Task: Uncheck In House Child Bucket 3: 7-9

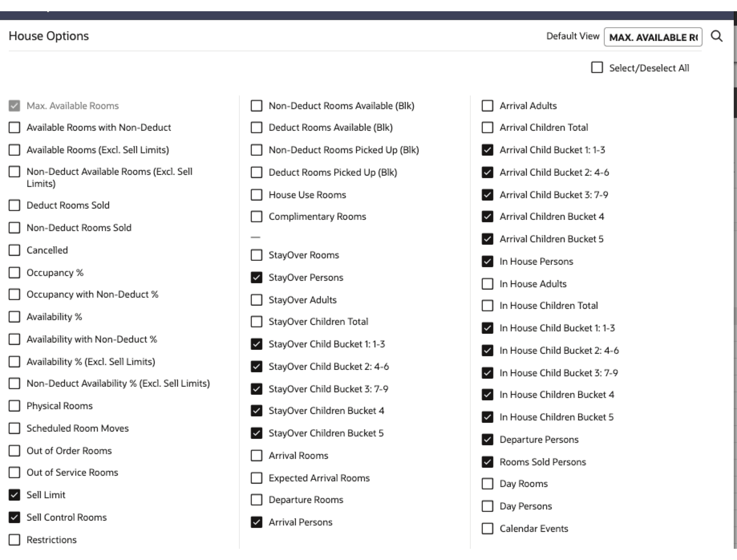Action: [488, 373]
